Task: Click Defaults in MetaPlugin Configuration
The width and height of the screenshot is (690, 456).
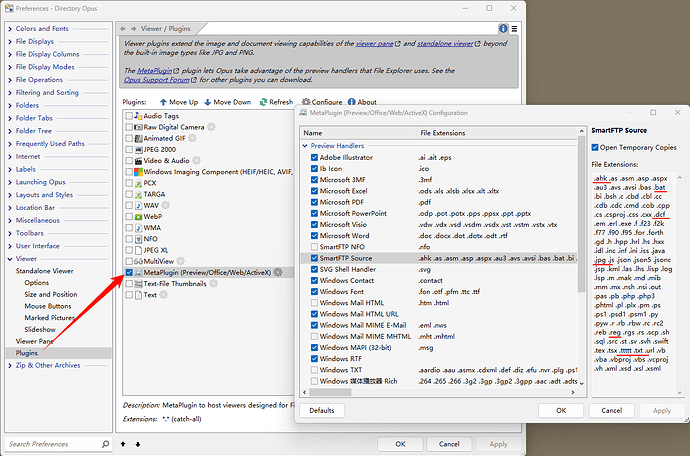Action: click(x=322, y=411)
